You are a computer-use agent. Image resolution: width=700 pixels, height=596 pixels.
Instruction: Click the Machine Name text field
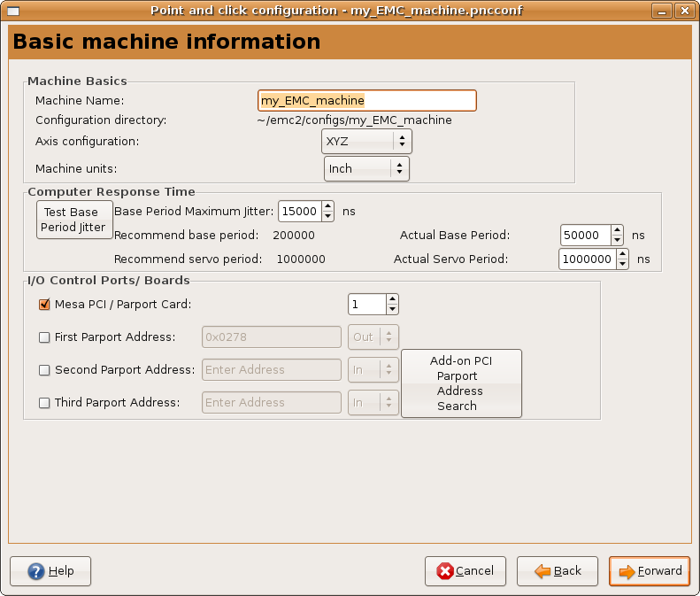click(x=366, y=101)
